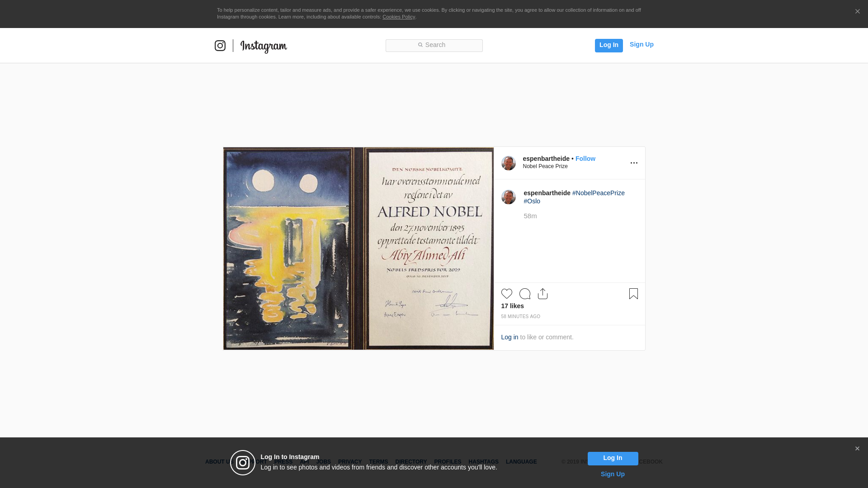Click the commenter avatar beside caption
Viewport: 868px width, 488px height.
tap(509, 197)
